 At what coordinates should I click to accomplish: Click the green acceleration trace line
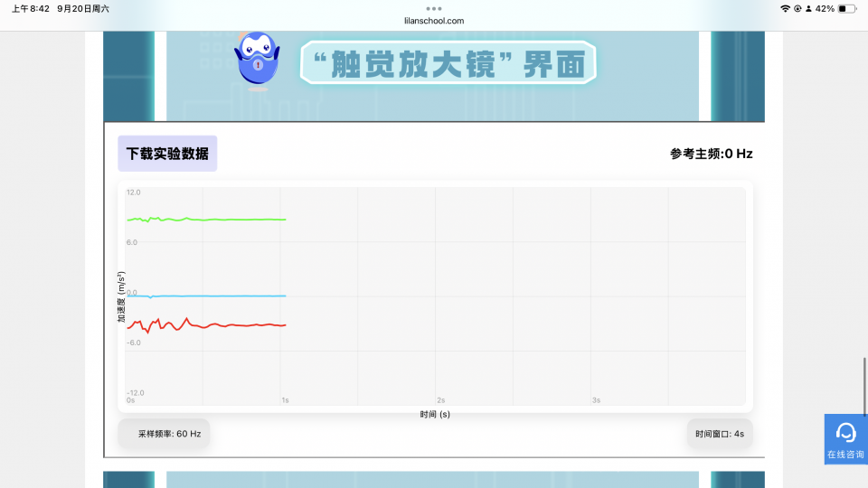click(235, 220)
